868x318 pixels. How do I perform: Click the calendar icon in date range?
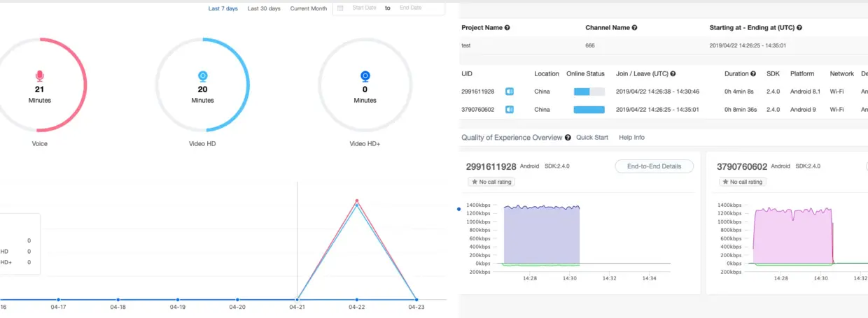point(340,8)
